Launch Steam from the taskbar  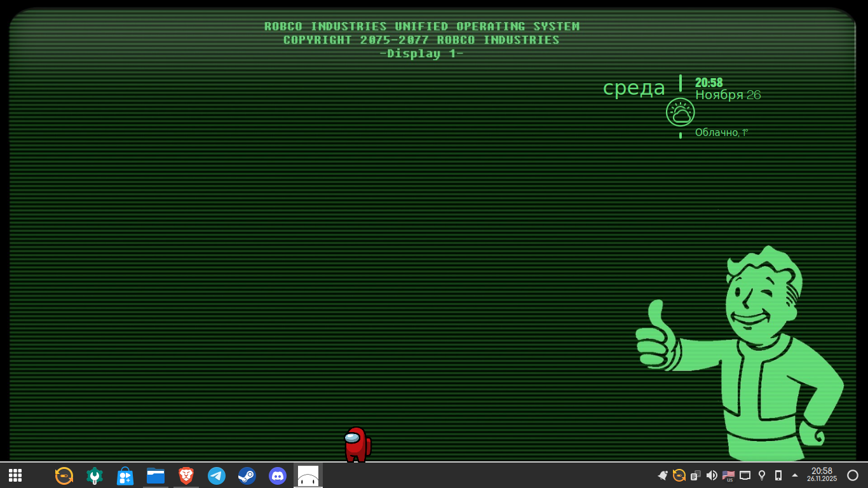click(247, 475)
